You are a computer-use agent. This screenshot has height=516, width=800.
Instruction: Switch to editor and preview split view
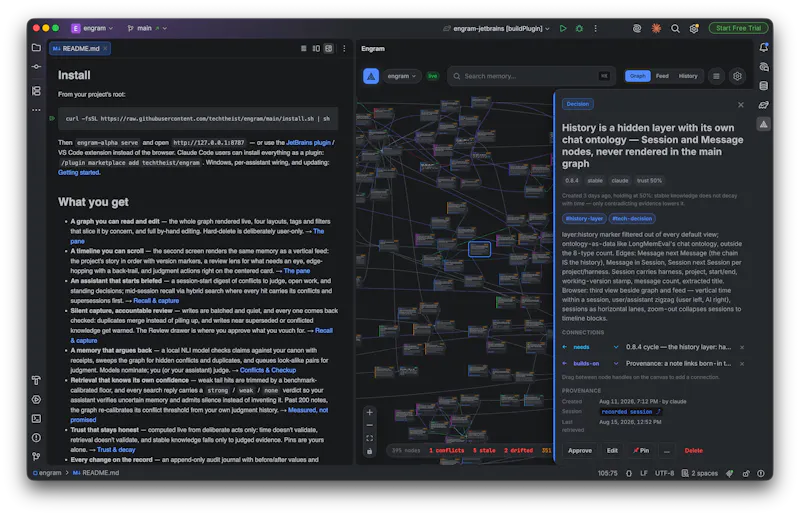(x=316, y=48)
